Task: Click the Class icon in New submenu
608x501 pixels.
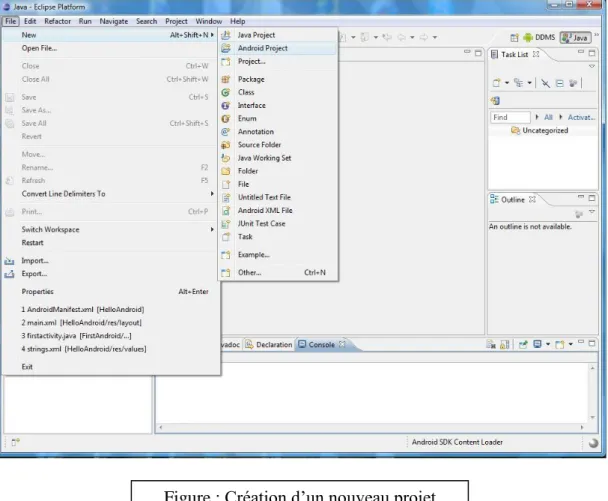Action: tap(226, 92)
